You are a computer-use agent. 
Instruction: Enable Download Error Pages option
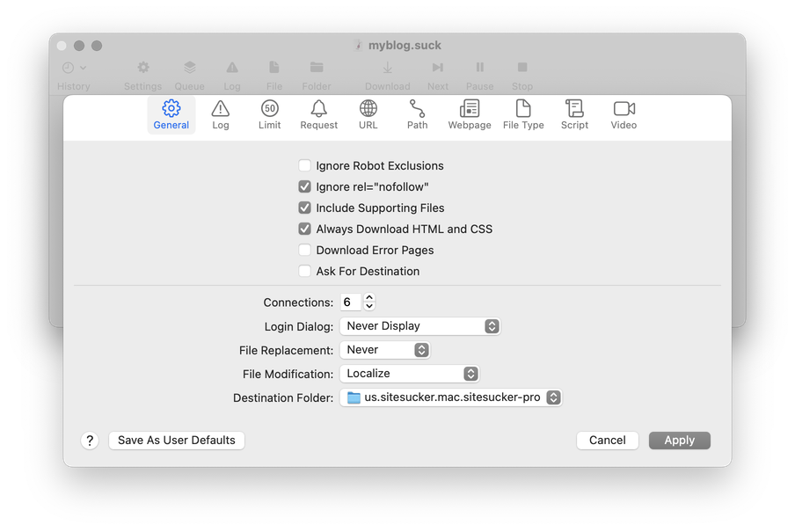point(305,250)
